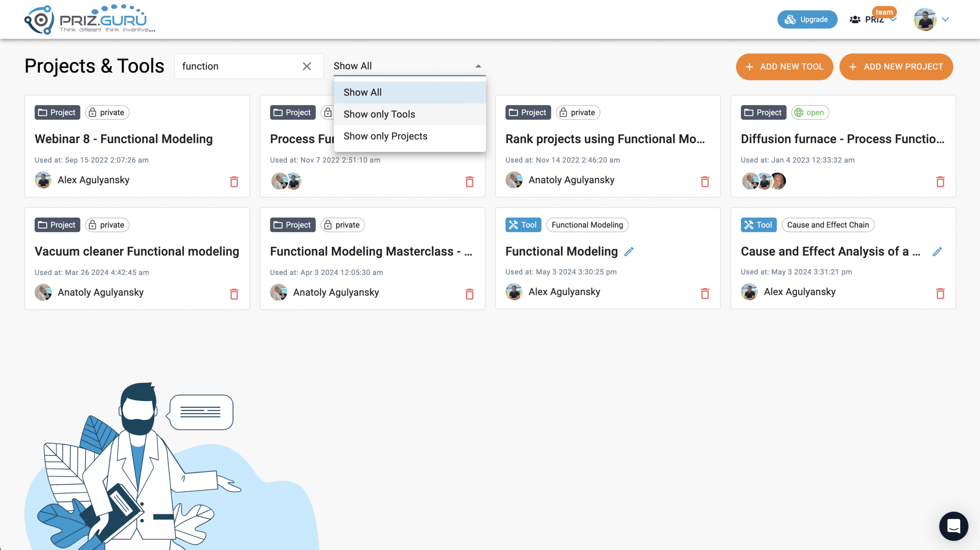Delete the Rank projects using Functional Modeling project
This screenshot has width=980, height=550.
click(705, 182)
